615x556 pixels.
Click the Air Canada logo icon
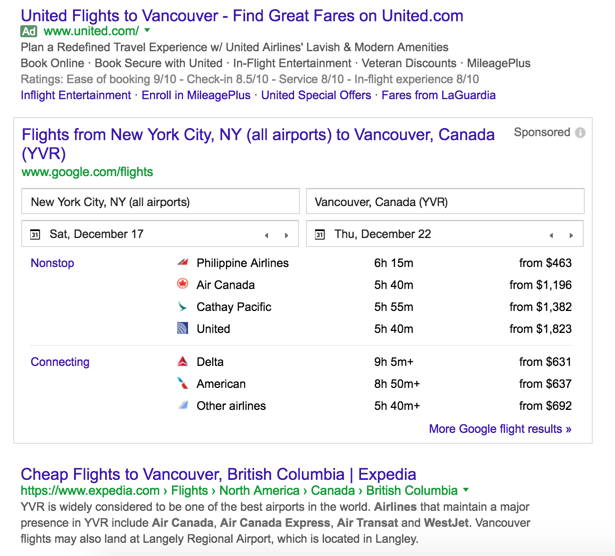point(182,285)
